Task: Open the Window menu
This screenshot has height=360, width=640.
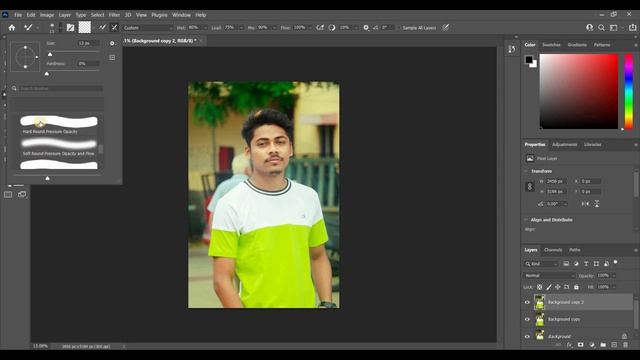Action: point(181,15)
